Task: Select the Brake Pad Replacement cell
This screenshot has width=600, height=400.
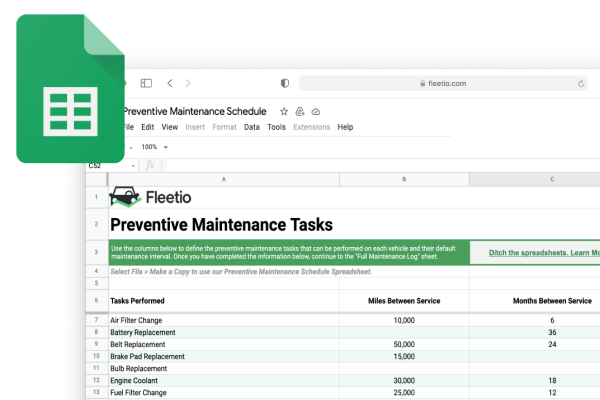Action: click(224, 356)
